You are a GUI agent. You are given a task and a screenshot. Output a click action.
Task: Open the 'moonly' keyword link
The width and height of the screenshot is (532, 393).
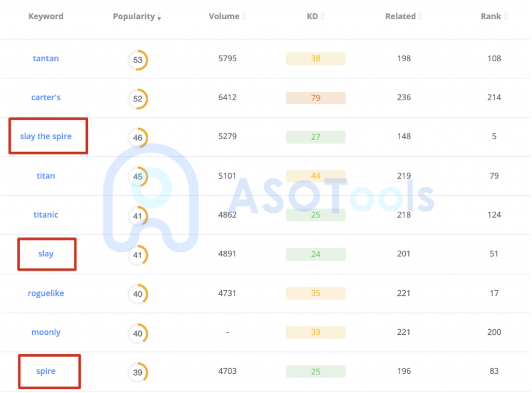[46, 332]
